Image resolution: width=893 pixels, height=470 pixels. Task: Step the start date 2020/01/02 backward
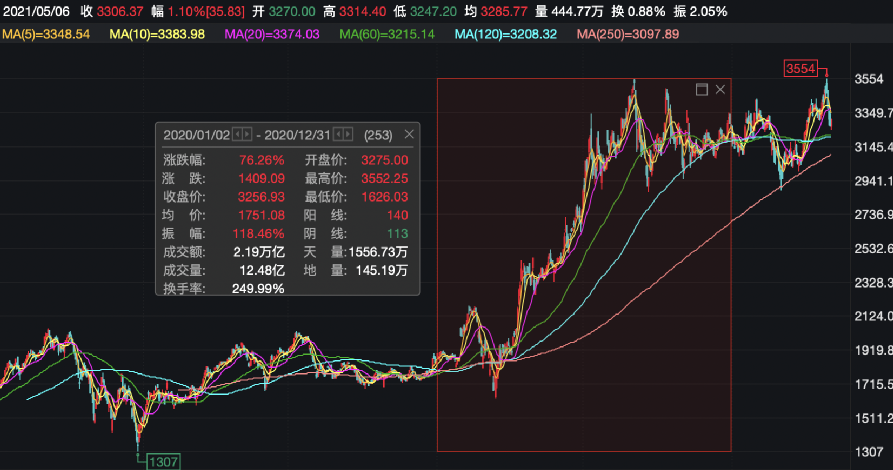click(237, 134)
